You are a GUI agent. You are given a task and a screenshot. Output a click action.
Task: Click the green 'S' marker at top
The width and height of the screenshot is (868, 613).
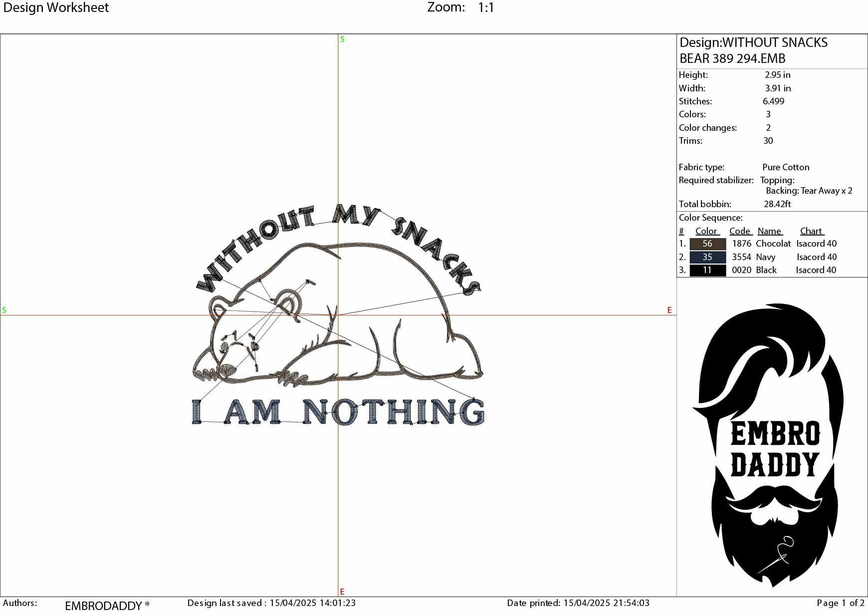point(342,39)
